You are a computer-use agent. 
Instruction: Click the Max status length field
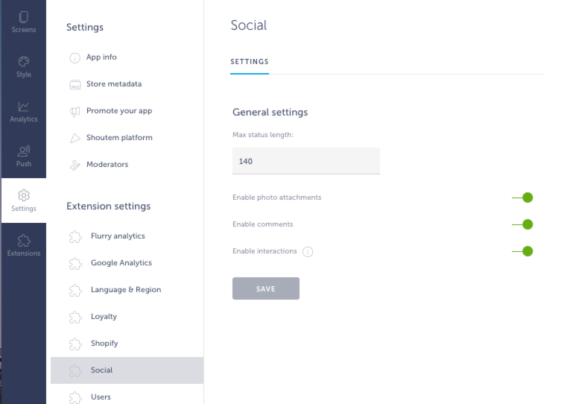[x=306, y=161]
